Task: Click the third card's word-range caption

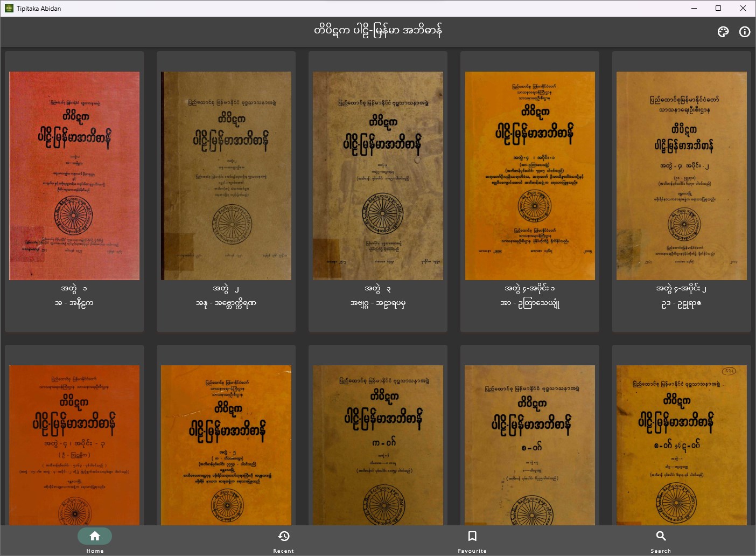Action: [378, 303]
